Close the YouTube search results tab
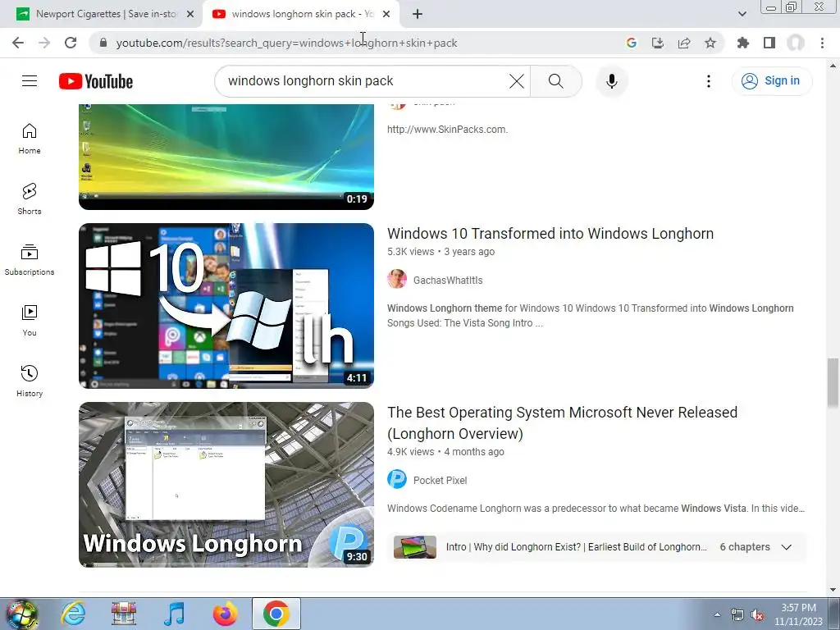 386,15
